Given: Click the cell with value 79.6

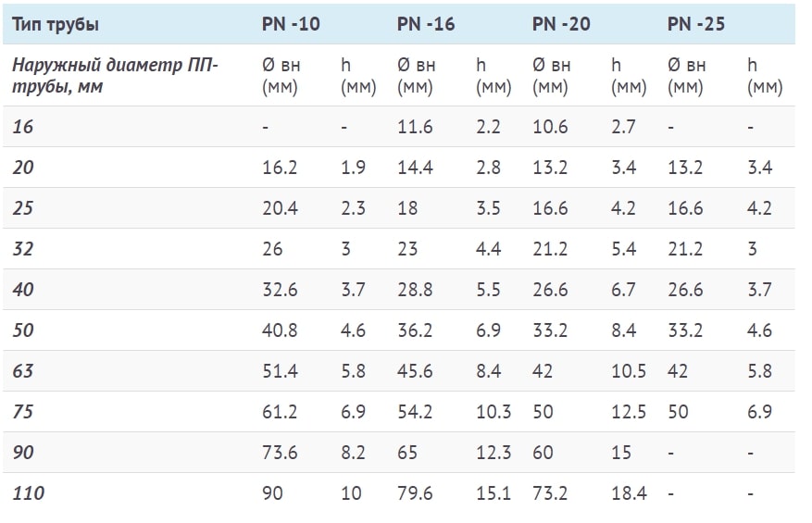Looking at the screenshot, I should (415, 493).
